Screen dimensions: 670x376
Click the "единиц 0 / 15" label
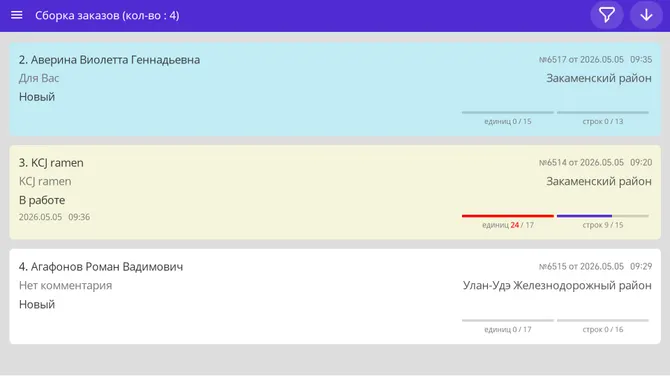point(508,121)
